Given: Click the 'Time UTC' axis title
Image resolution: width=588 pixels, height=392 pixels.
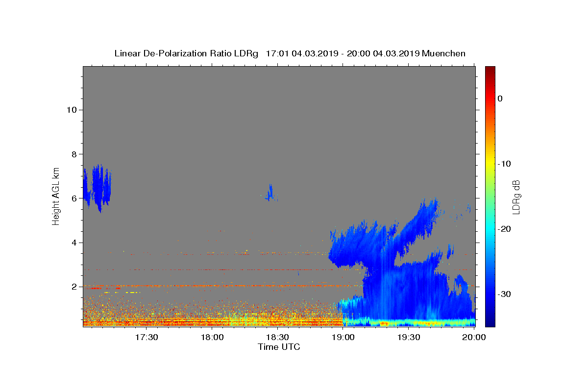Looking at the screenshot, I should 279,347.
